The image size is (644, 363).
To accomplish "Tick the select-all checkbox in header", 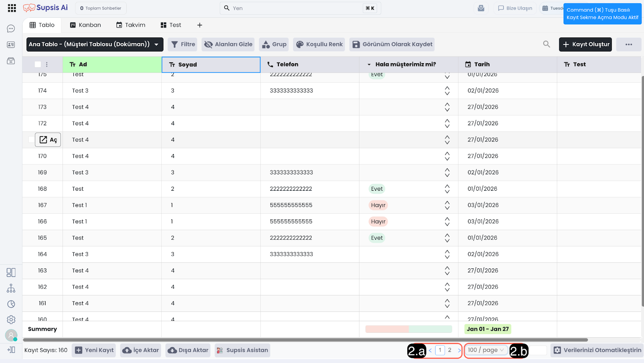I will coord(38,64).
